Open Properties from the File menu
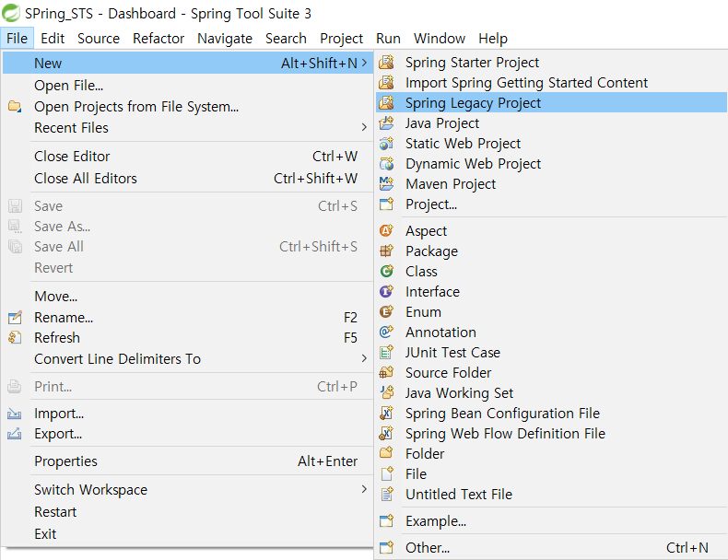 pos(188,461)
